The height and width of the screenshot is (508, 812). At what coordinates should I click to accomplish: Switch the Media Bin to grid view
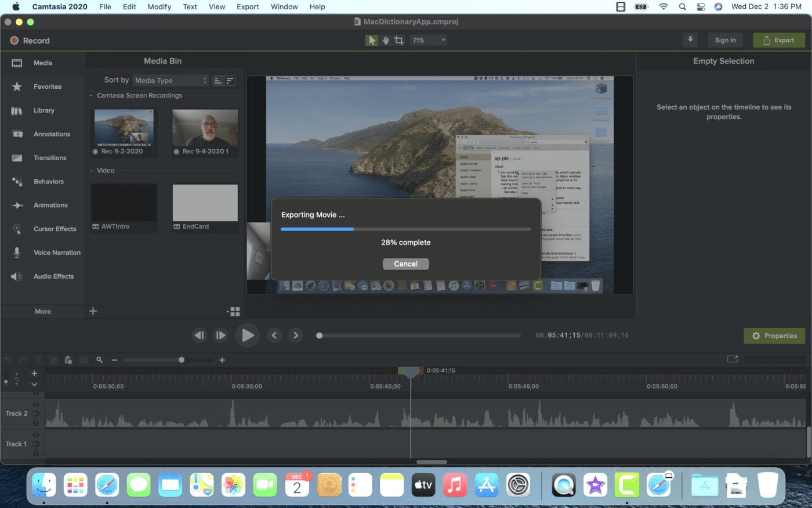point(234,312)
